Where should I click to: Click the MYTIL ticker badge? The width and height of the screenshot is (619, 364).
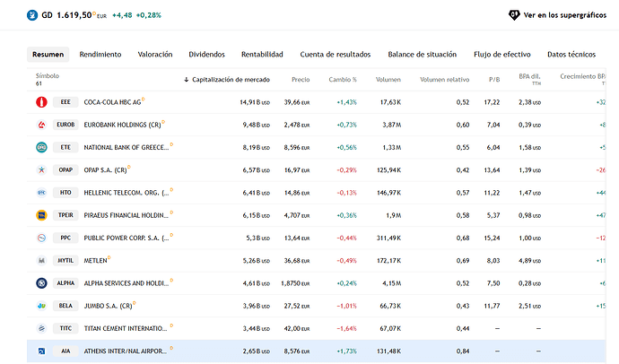pyautogui.click(x=65, y=260)
